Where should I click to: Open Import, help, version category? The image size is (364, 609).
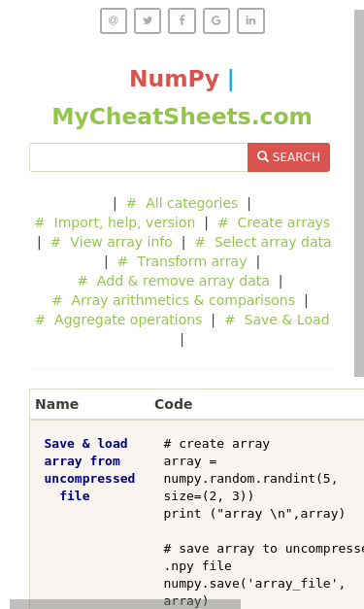coord(115,222)
